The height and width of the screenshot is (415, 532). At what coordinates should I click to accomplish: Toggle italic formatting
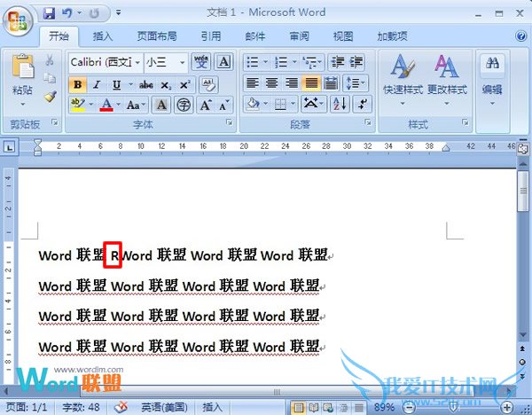[97, 85]
